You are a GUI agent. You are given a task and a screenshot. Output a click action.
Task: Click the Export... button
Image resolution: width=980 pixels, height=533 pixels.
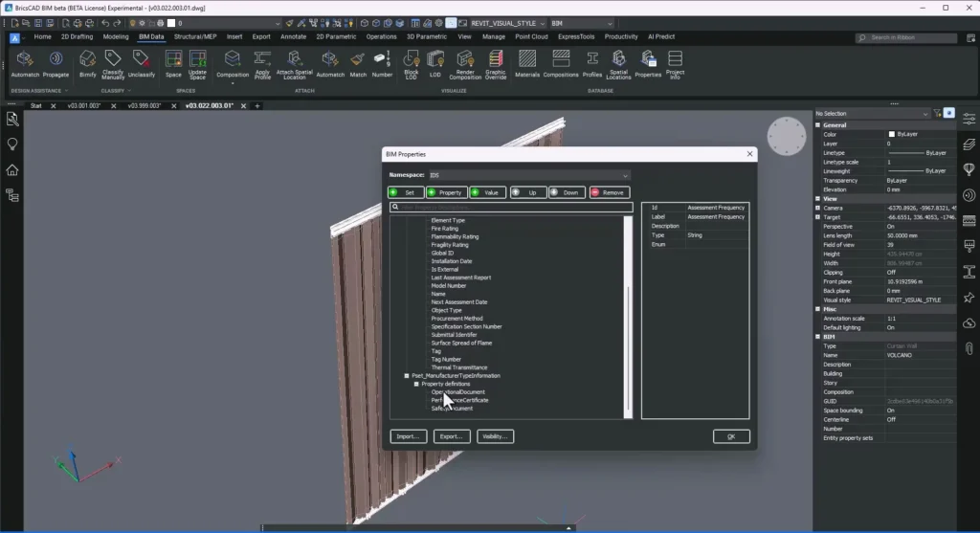450,436
